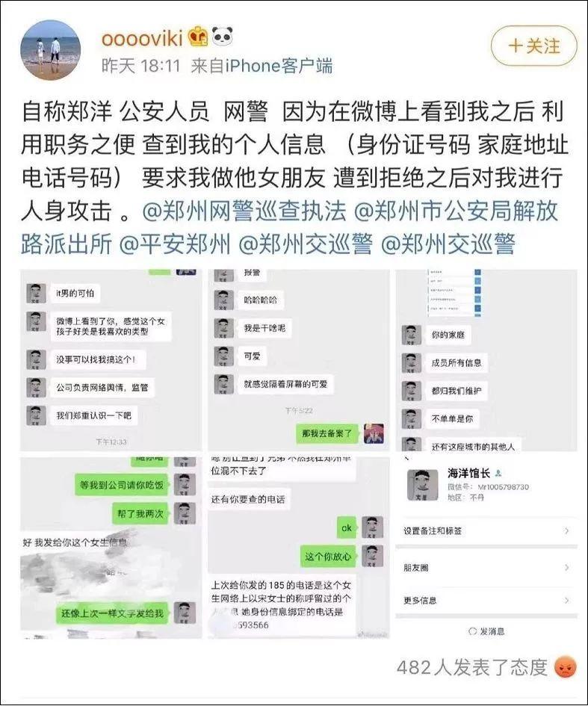588x706 pixels.
Task: Open @平安郑州 mention link
Action: [175, 244]
